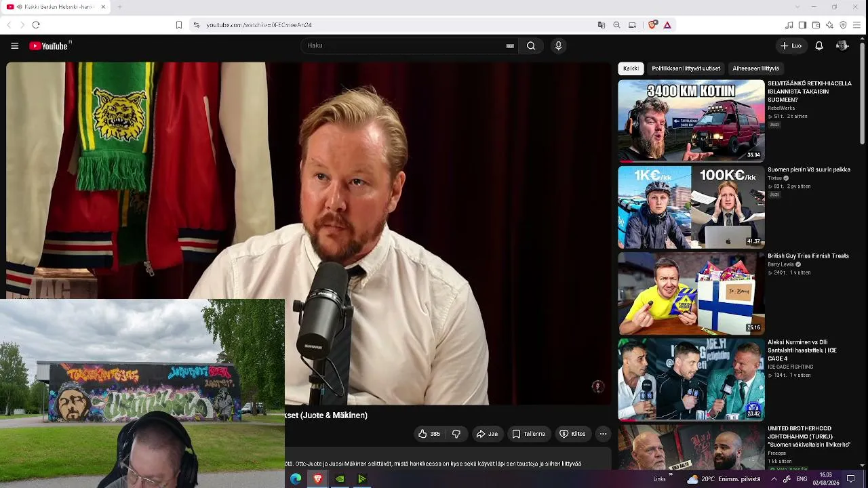Open the on-screen keyboard in search box

[510, 46]
